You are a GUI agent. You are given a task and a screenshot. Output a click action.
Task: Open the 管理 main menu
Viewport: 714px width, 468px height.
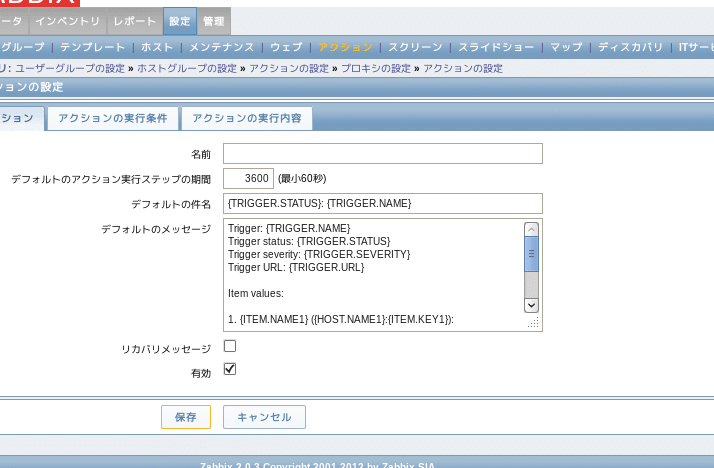pos(213,21)
